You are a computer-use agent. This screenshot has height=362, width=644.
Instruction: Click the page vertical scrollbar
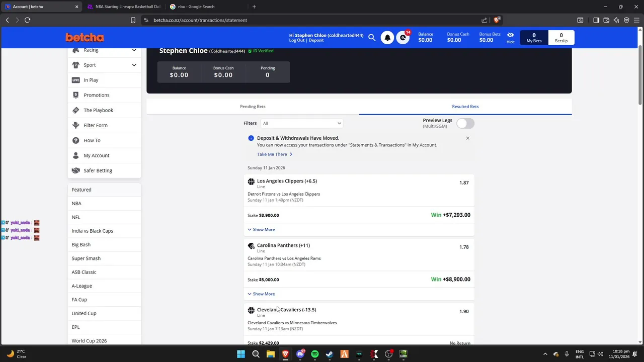pyautogui.click(x=640, y=75)
